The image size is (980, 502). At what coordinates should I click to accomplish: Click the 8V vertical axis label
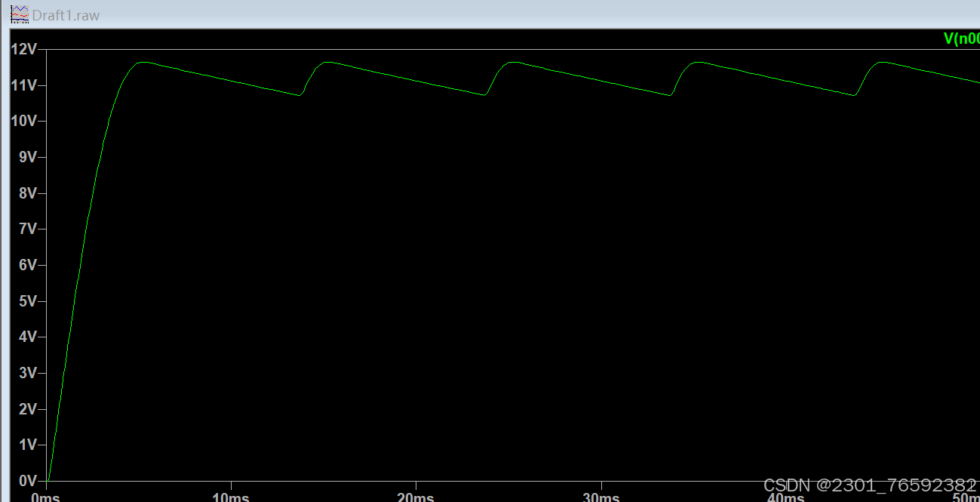pyautogui.click(x=27, y=193)
